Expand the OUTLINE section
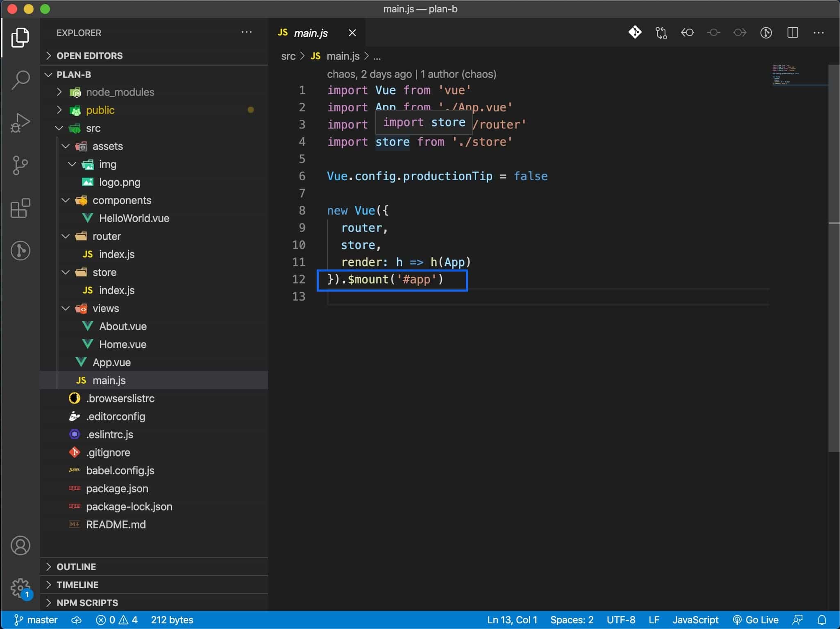Viewport: 840px width, 629px height. (76, 567)
